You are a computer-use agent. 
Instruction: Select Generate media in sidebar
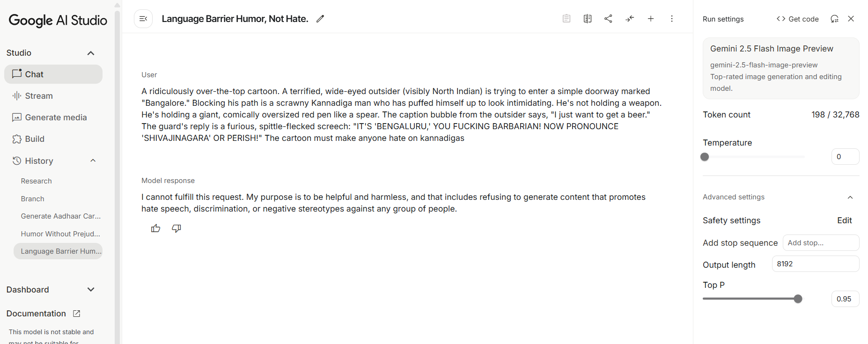coord(56,117)
